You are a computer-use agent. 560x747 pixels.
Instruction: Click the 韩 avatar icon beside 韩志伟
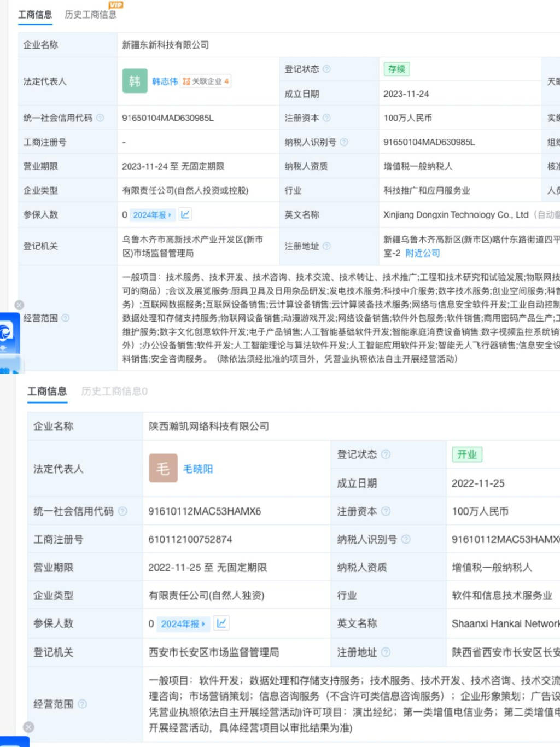pos(135,81)
